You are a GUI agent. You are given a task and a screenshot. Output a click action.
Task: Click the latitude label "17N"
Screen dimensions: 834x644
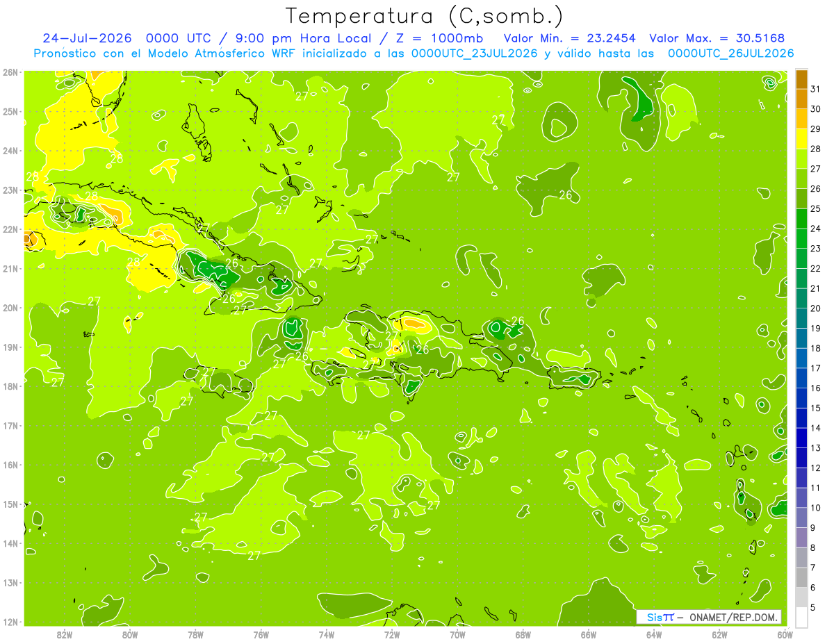10,425
